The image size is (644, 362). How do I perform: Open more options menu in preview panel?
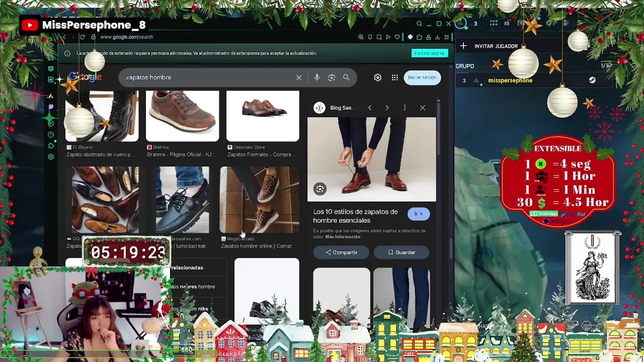click(x=405, y=108)
